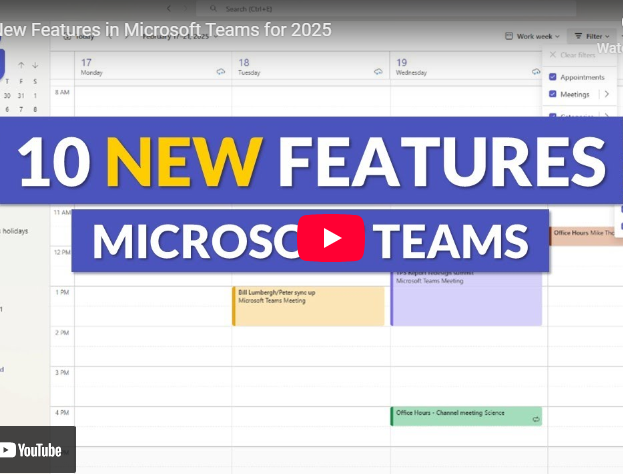The height and width of the screenshot is (474, 623).
Task: Go back with the top left arrow
Action: (x=169, y=8)
